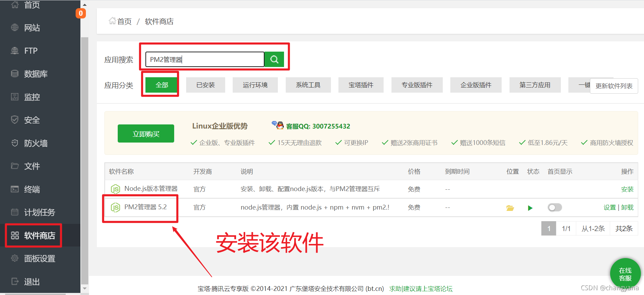Select the 运行环境 category tab

(255, 85)
